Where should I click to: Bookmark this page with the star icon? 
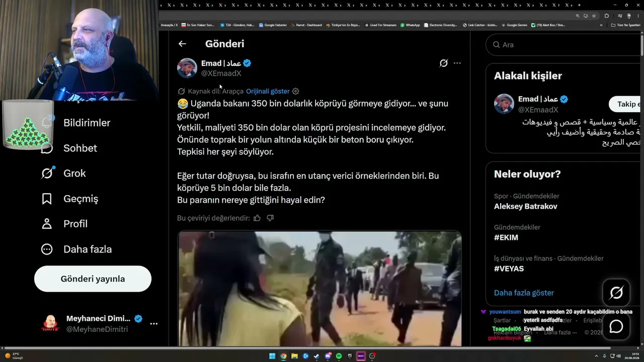click(594, 16)
